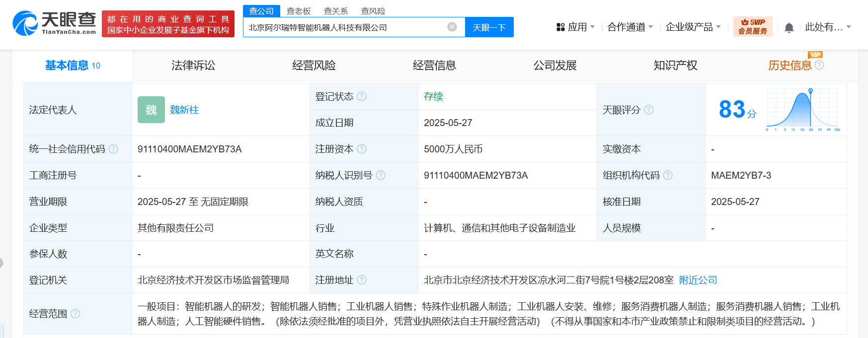Open the TianYanCha logo homepage
Screen dimensions: 868x338
[x=54, y=23]
